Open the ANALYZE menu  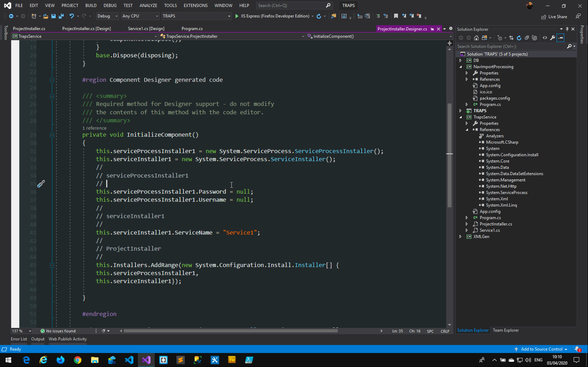click(148, 5)
